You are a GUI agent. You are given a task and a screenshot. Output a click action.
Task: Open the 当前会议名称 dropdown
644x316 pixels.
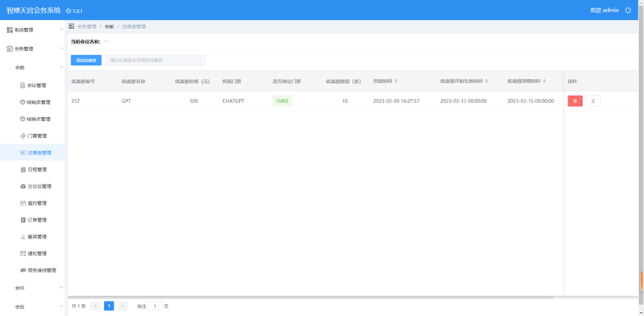pos(106,42)
